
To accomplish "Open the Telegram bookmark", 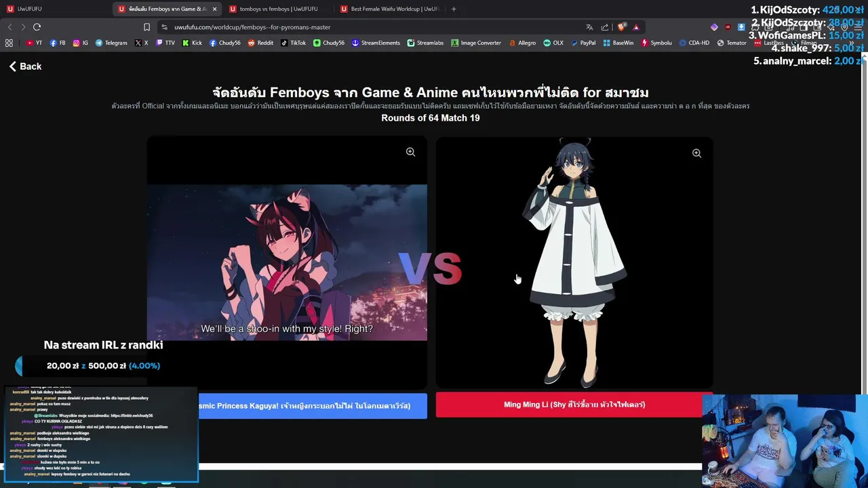I will 111,43.
